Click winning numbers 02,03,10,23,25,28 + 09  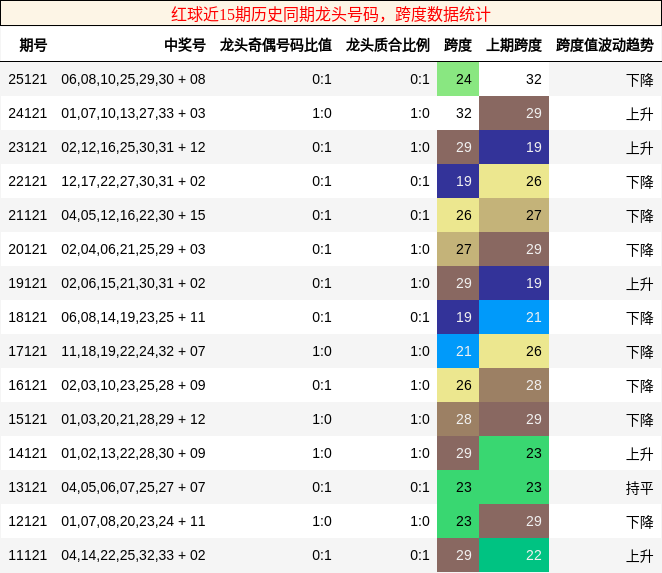click(133, 385)
